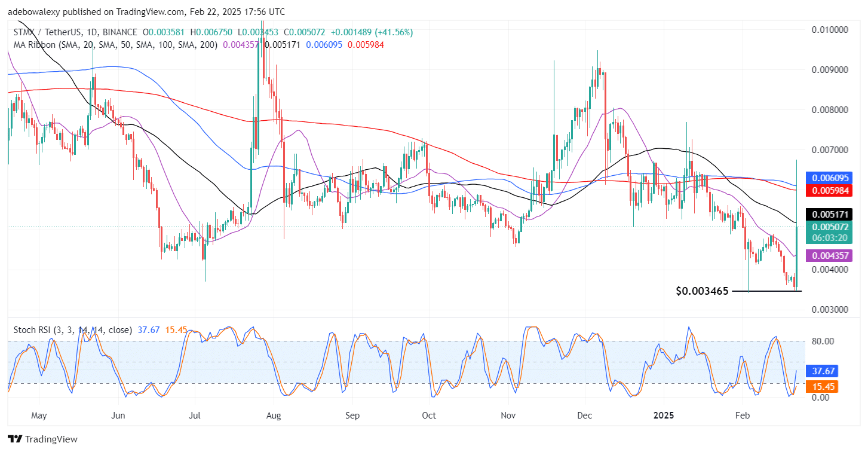Click the 06:03:20 candle countdown timer

[830, 237]
